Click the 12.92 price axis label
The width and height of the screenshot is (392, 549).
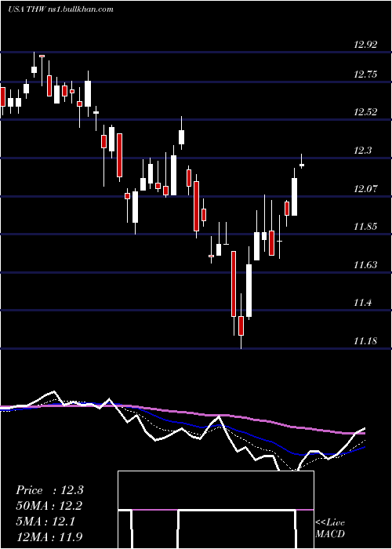[x=366, y=45]
